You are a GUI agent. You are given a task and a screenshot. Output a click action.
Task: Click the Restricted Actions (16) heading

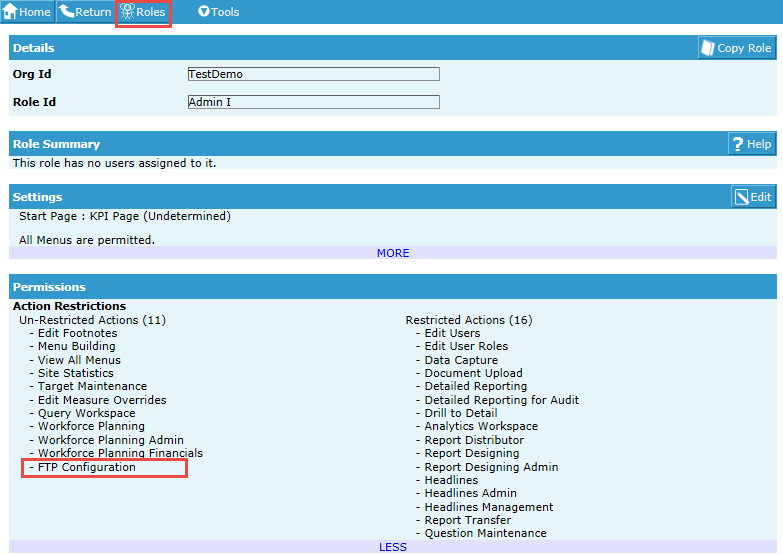469,320
